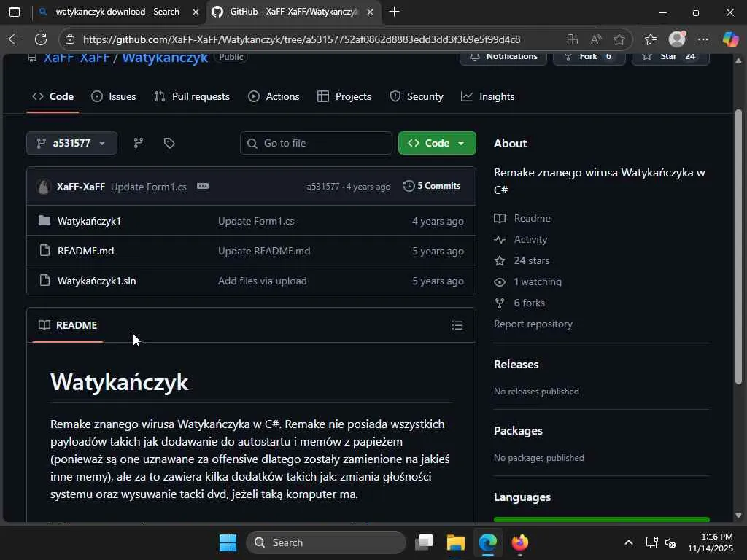Reload the page with refresh icon
This screenshot has height=560, width=747.
41,39
